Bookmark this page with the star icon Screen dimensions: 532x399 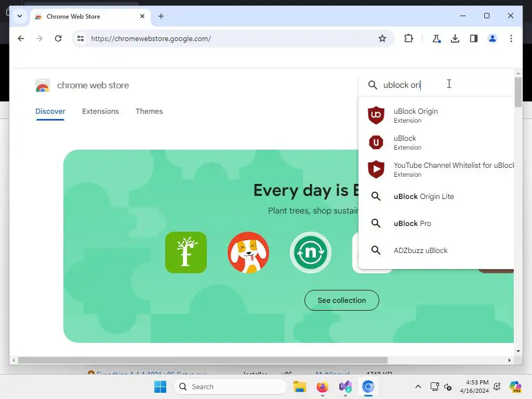click(382, 38)
